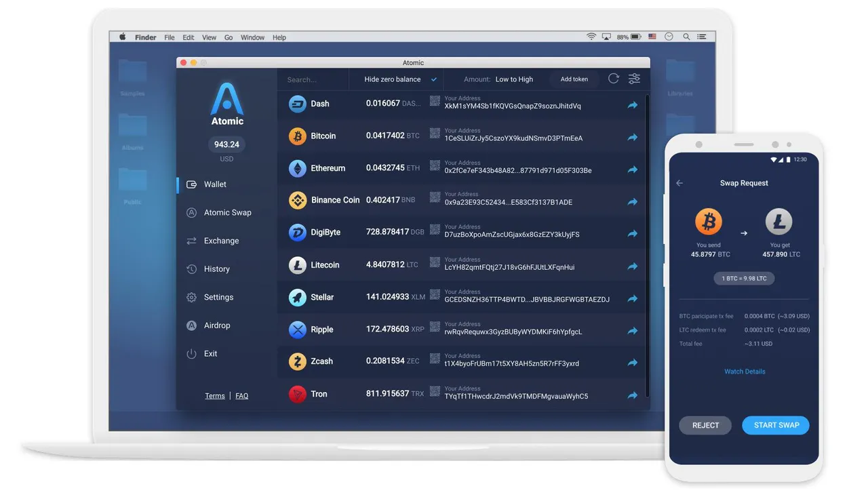Send Zcash using its arrow icon
This screenshot has height=497, width=868.
[x=633, y=363]
